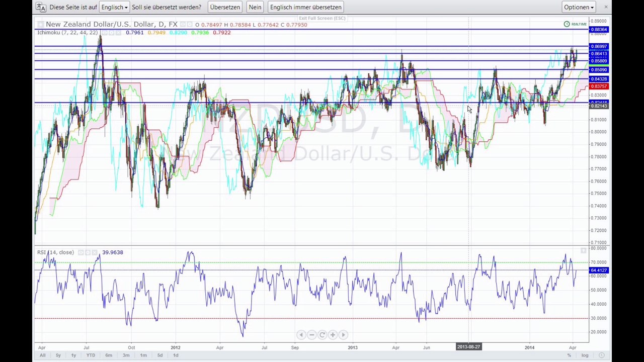The image size is (644, 362).
Task: Close the translation bar
Action: (x=606, y=7)
